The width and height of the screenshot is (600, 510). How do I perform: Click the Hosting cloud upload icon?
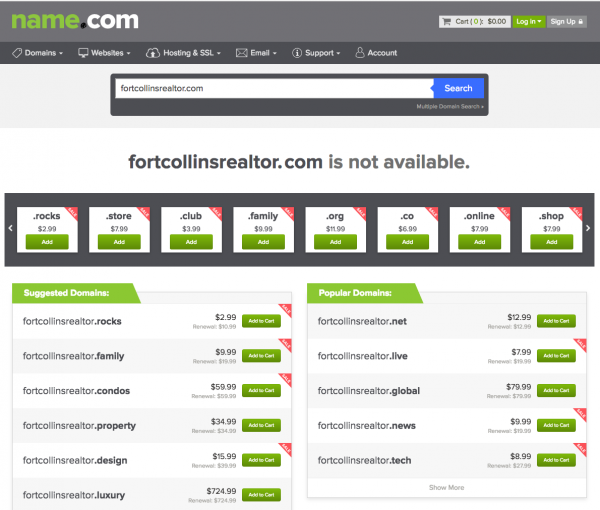(x=153, y=53)
